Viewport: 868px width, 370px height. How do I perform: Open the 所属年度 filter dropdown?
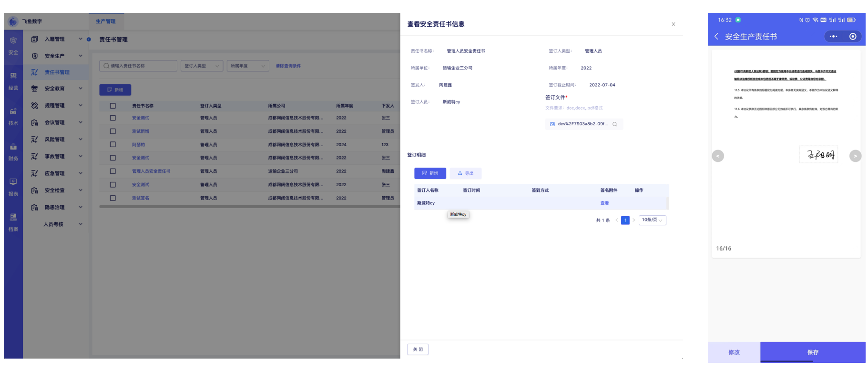click(247, 66)
